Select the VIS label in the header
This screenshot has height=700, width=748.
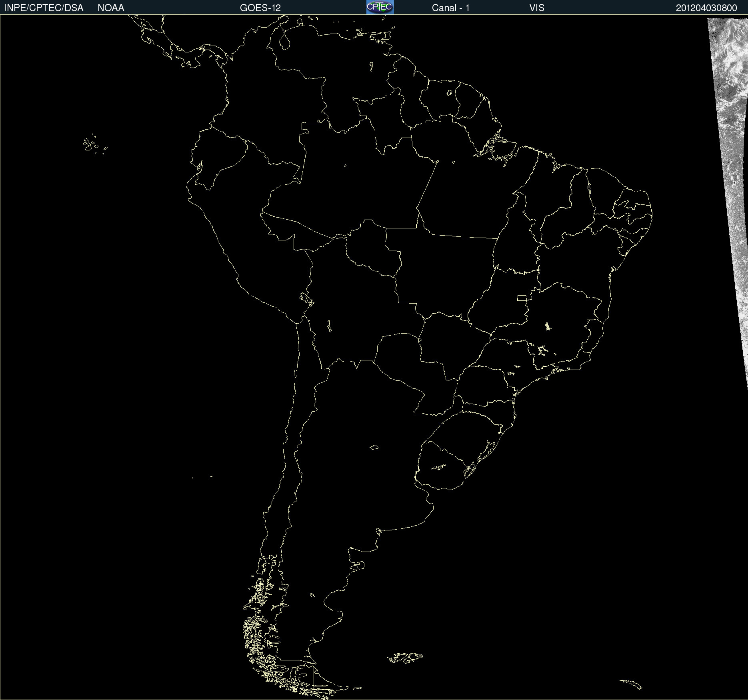(x=537, y=8)
